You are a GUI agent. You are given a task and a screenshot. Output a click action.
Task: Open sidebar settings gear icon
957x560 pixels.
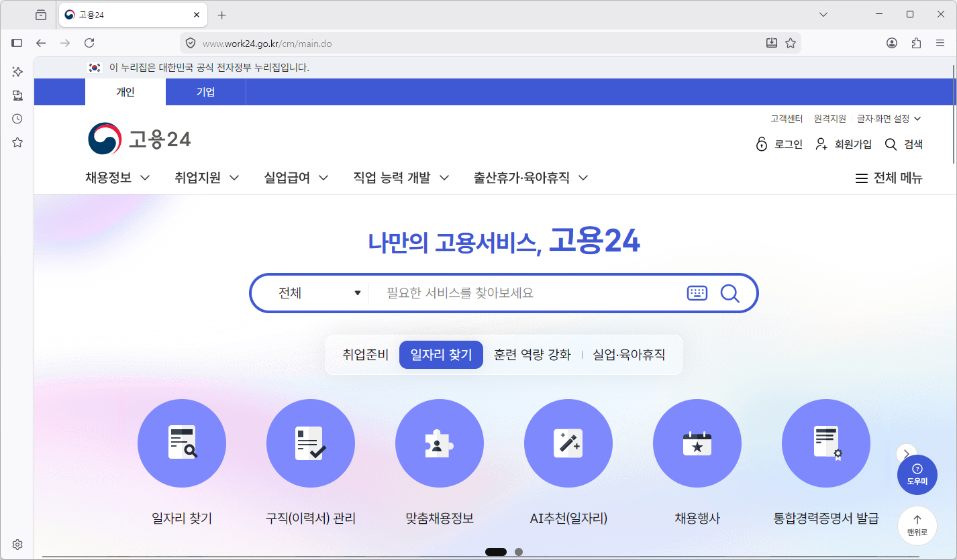(17, 544)
